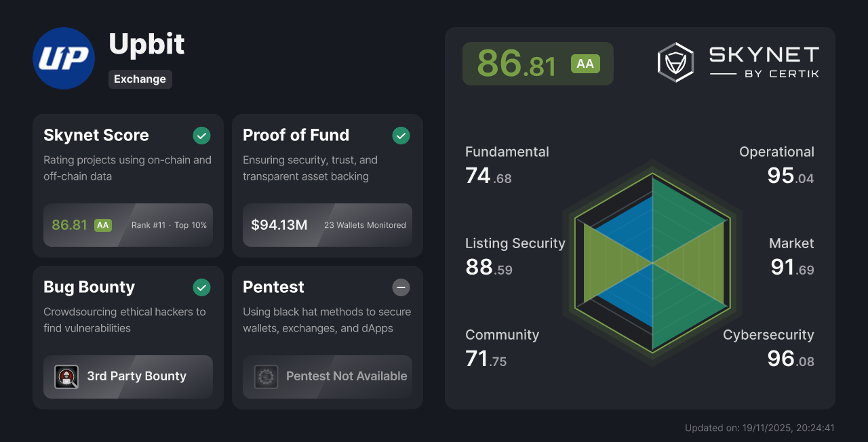
Task: Click the updated-on timestamp text
Action: click(x=759, y=428)
